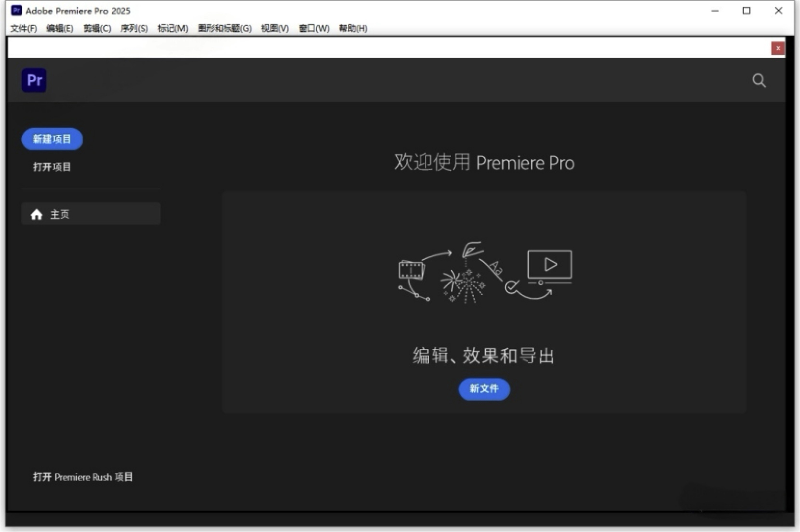Open the 序列(S) menu
The width and height of the screenshot is (800, 532).
tap(134, 28)
